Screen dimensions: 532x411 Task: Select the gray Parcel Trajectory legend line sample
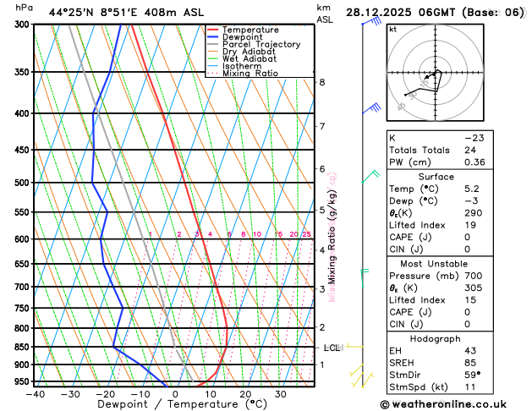coord(213,45)
